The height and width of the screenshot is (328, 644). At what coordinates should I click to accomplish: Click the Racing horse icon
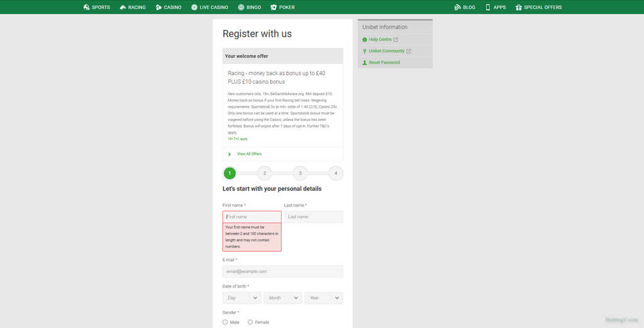[x=123, y=7]
